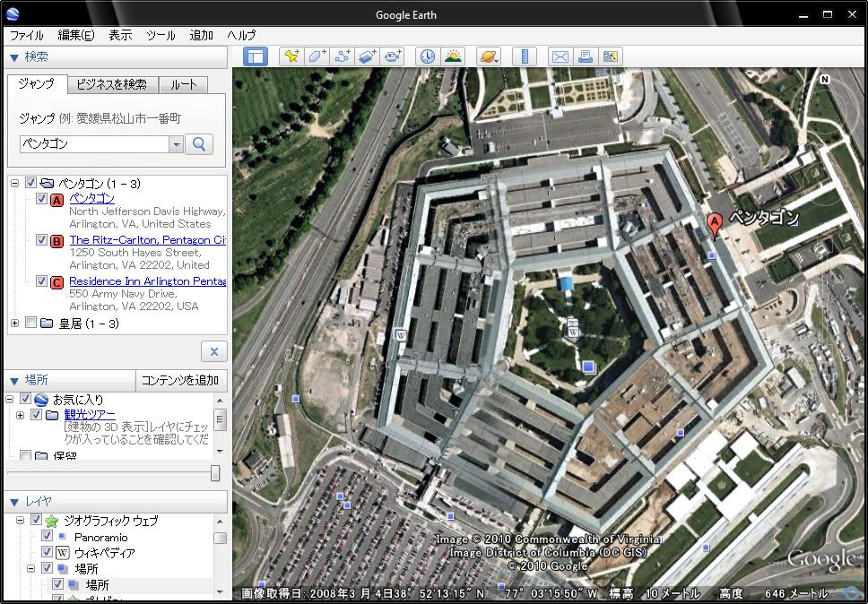Collapse the 場所 panel
Image resolution: width=868 pixels, height=604 pixels.
pos(14,381)
